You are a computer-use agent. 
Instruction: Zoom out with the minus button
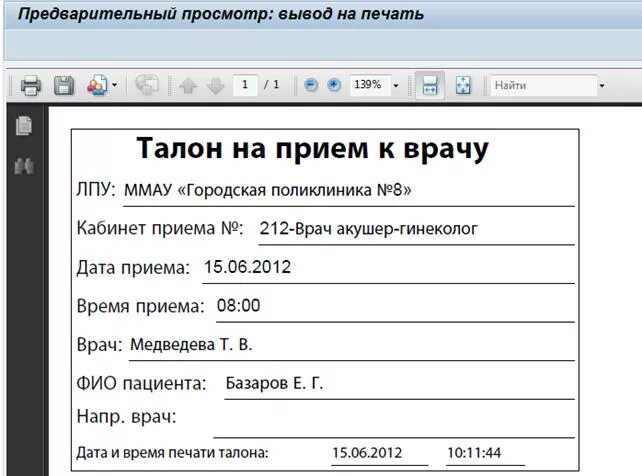[x=311, y=85]
